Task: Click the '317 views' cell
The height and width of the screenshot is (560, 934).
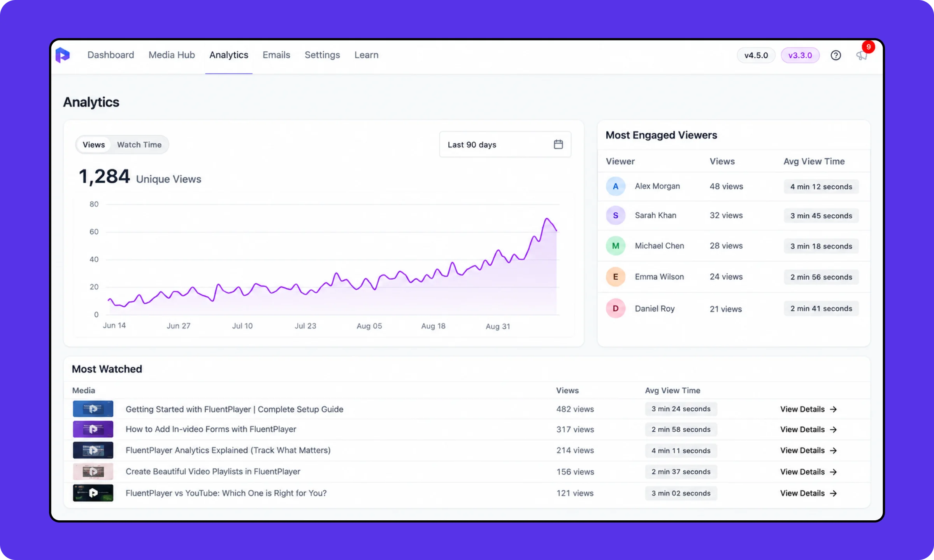Action: point(575,429)
